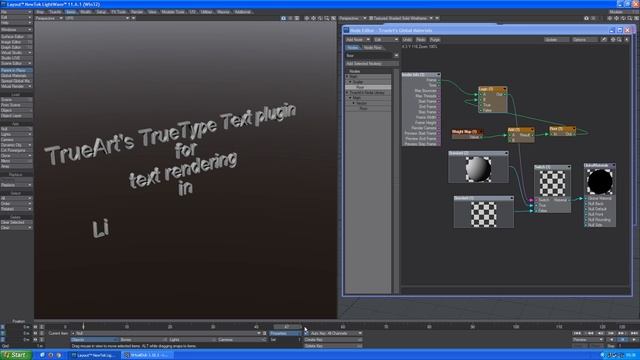This screenshot has width=640, height=360.
Task: Click the crosshair icon in Node Editor toolbar
Action: click(613, 40)
